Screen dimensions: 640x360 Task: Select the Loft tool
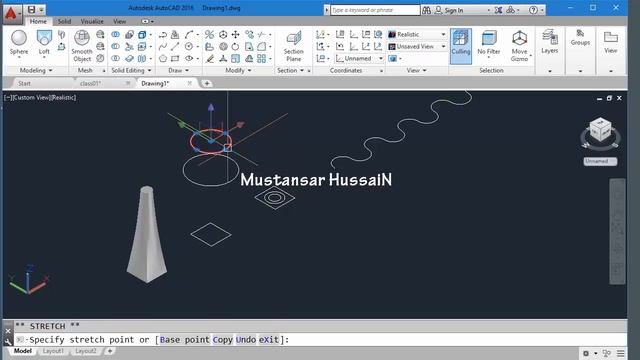click(x=44, y=42)
